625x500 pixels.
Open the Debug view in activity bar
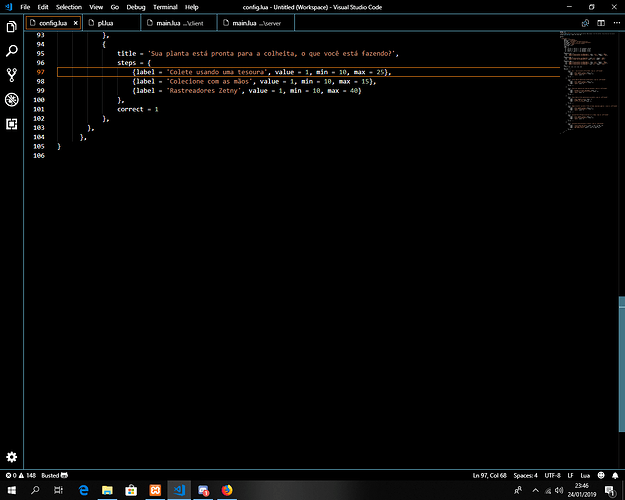[11, 99]
